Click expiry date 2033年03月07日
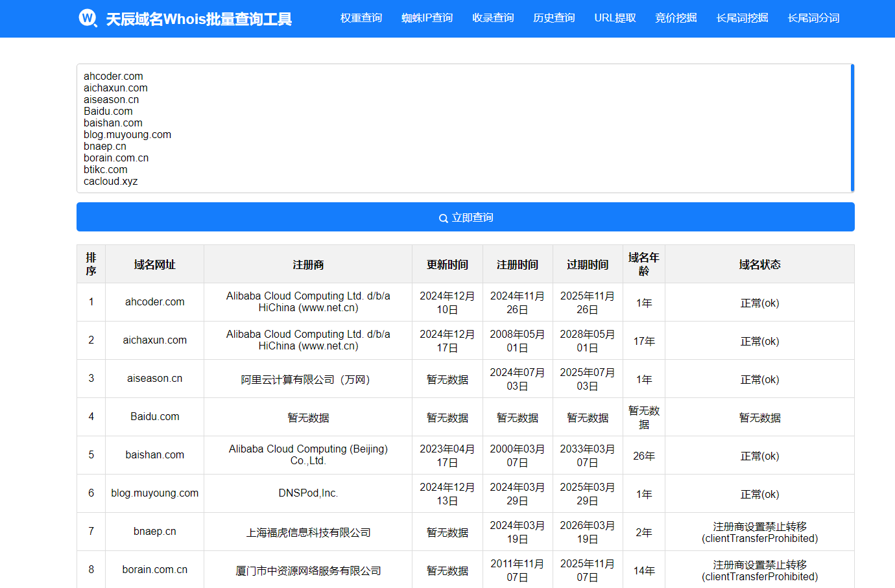This screenshot has width=895, height=588. 588,455
